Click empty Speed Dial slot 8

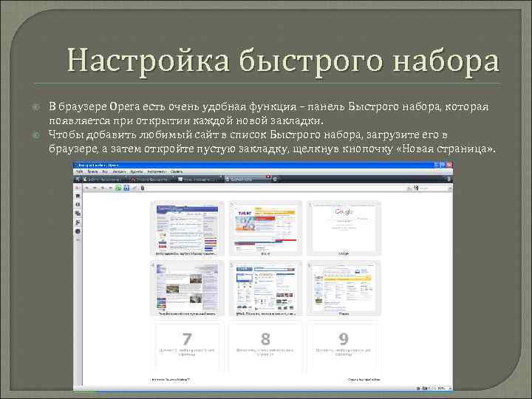[x=265, y=348]
